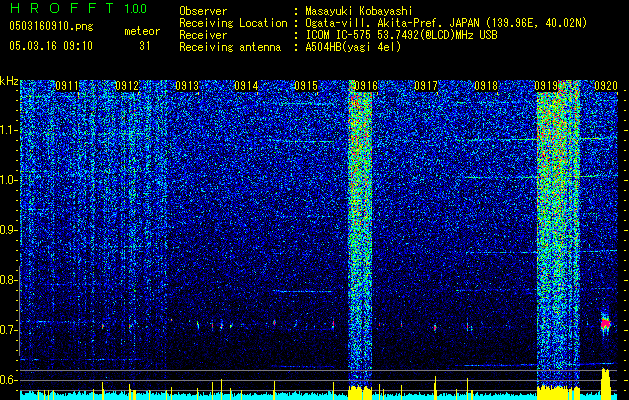This screenshot has width=629, height=400.
Task: Click the HROFFT 1.0.0 title text
Action: pyautogui.click(x=78, y=8)
